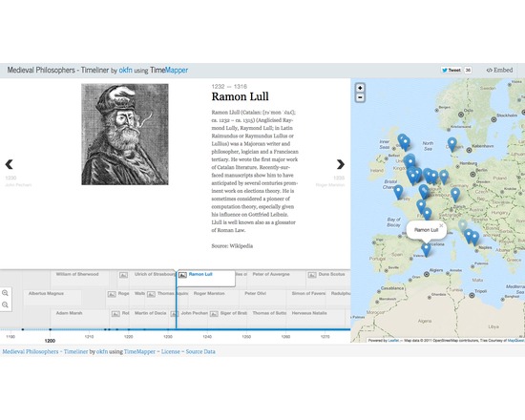Open the TimeMapper link in footer
The image size is (525, 420).
point(139,351)
